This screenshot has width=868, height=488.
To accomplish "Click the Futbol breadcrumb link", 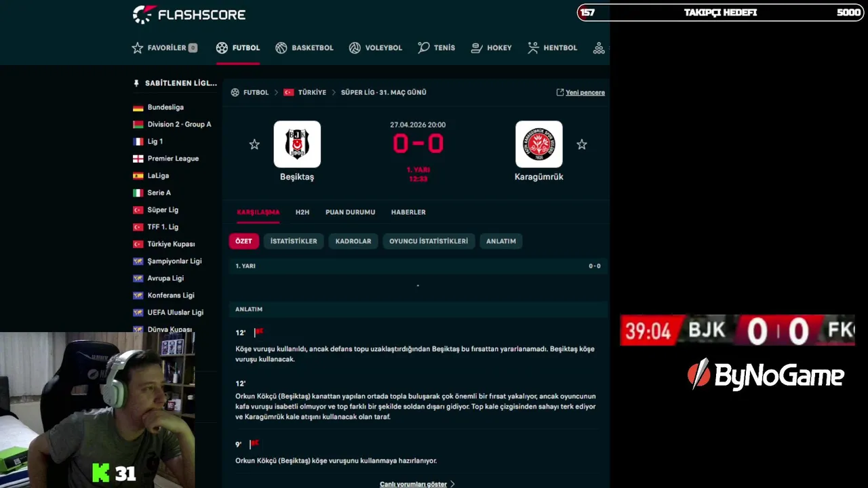I will click(x=256, y=92).
